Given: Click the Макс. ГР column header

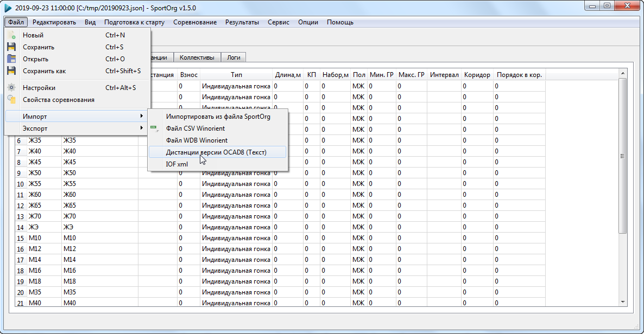Looking at the screenshot, I should (412, 75).
